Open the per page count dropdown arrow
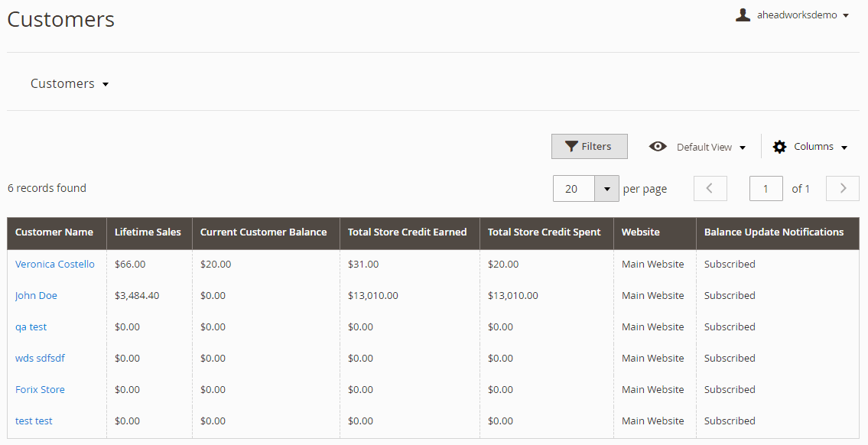 pyautogui.click(x=606, y=189)
